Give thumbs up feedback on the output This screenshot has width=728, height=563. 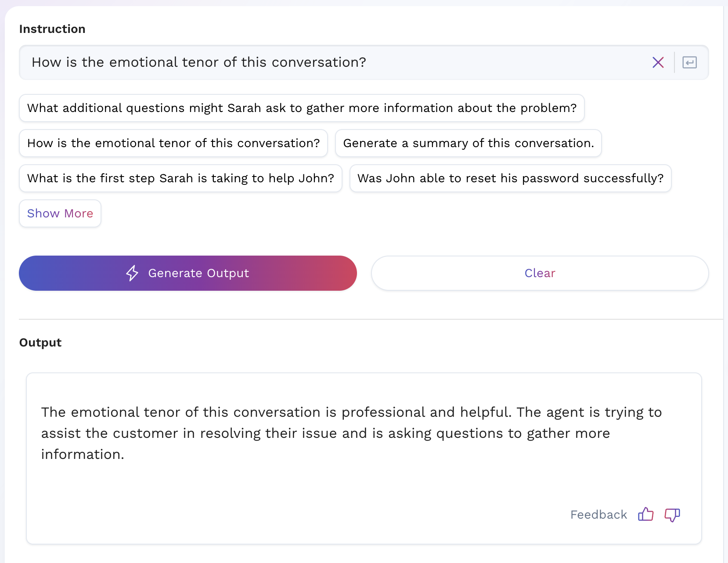point(645,514)
